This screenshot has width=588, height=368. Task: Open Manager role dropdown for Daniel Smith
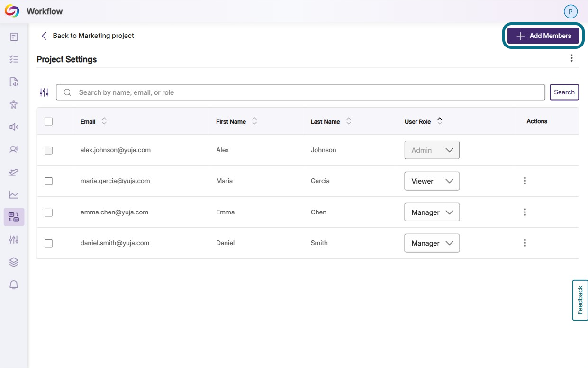(432, 243)
